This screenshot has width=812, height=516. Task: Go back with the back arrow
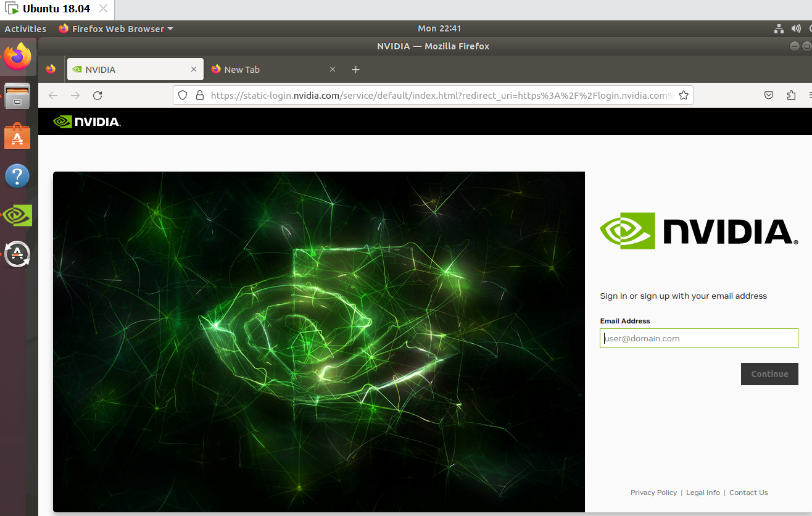(53, 95)
